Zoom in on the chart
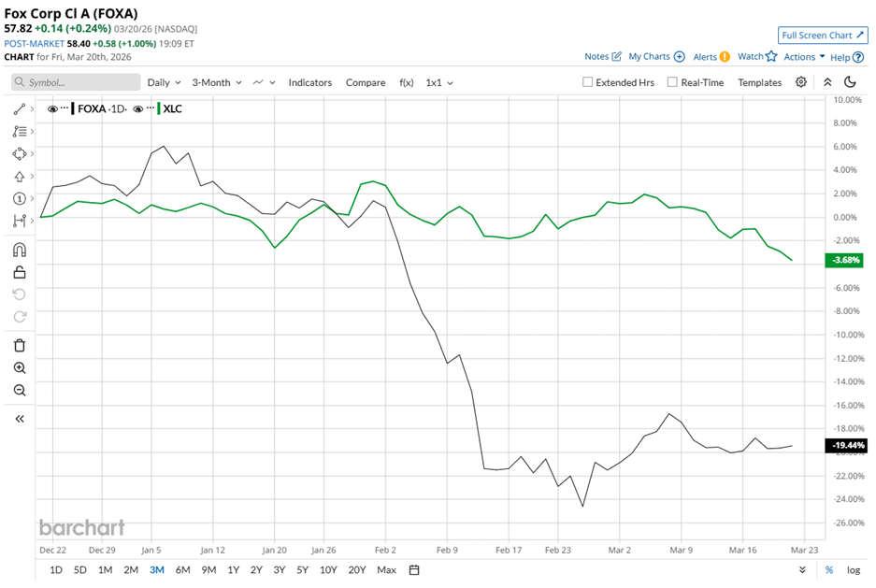The width and height of the screenshot is (876, 588). pos(20,368)
